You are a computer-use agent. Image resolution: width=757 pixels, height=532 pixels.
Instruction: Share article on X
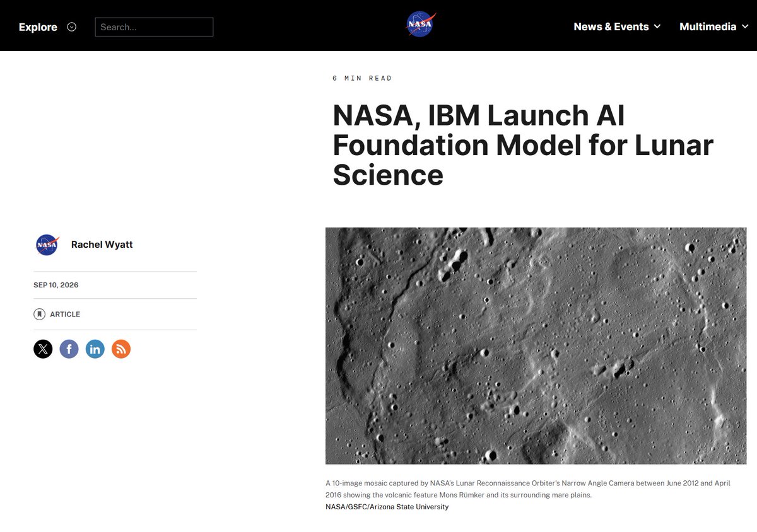[x=43, y=349]
